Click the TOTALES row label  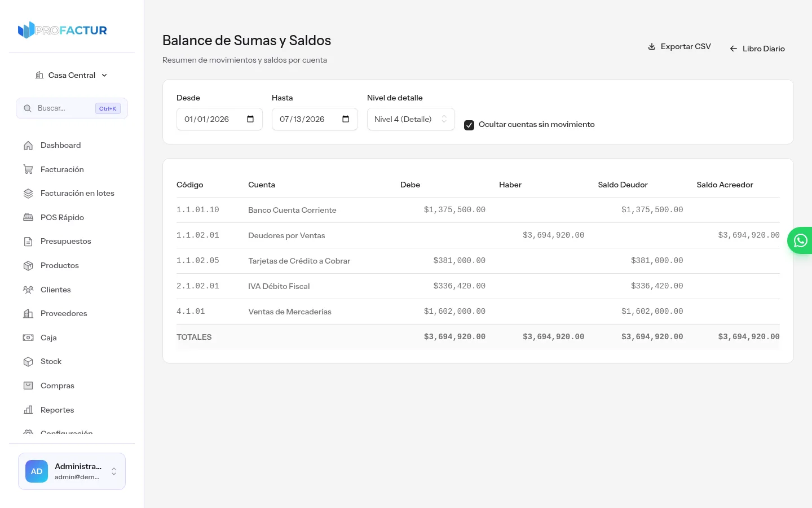point(194,337)
